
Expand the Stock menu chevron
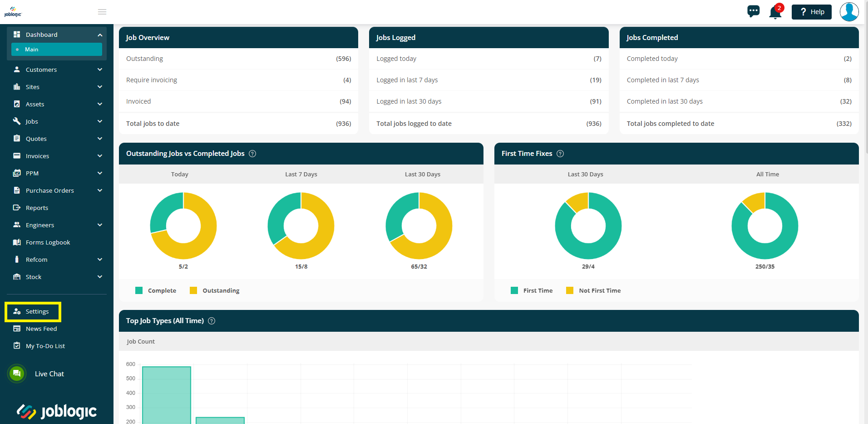(x=100, y=277)
